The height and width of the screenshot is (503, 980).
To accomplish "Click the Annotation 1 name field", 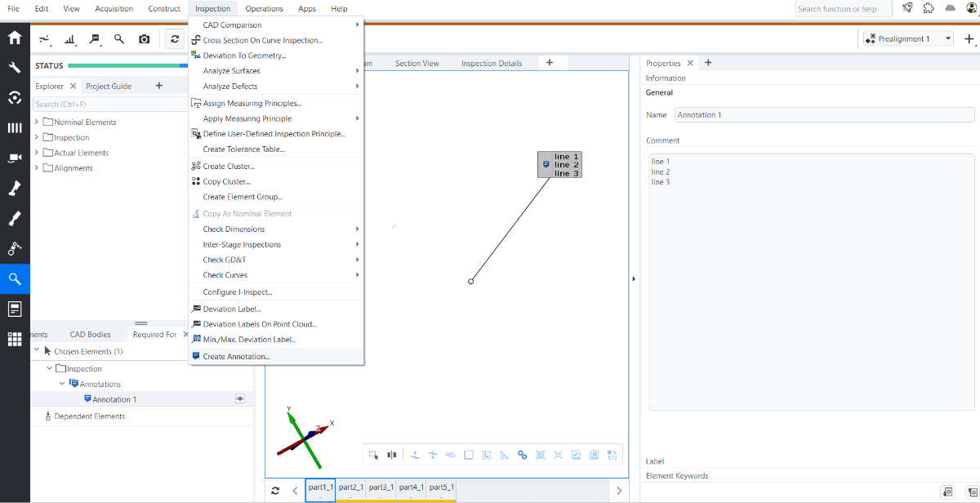I will [825, 115].
